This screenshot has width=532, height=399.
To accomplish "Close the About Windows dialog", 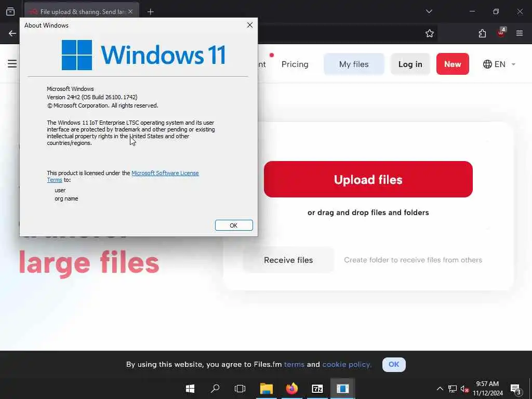I will (x=250, y=25).
